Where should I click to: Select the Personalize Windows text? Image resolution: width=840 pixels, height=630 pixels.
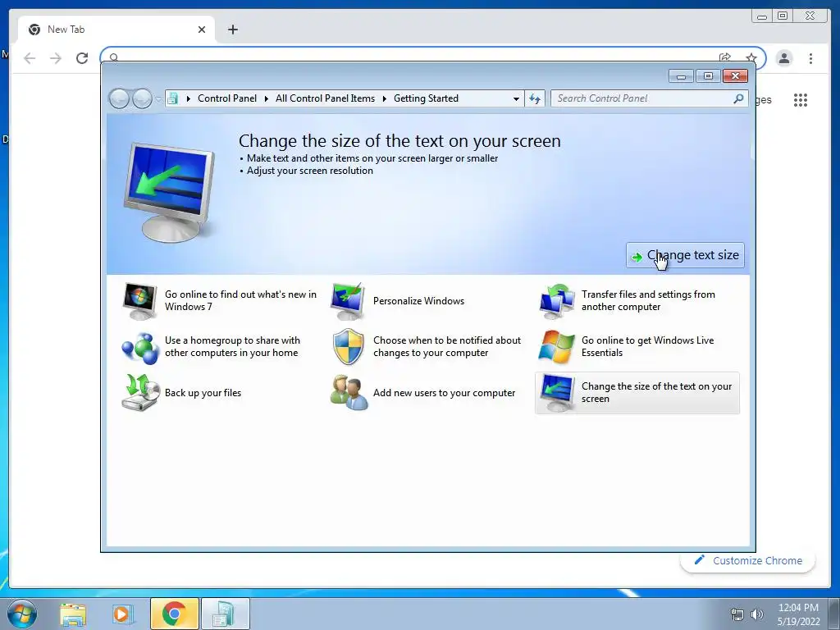coord(418,301)
